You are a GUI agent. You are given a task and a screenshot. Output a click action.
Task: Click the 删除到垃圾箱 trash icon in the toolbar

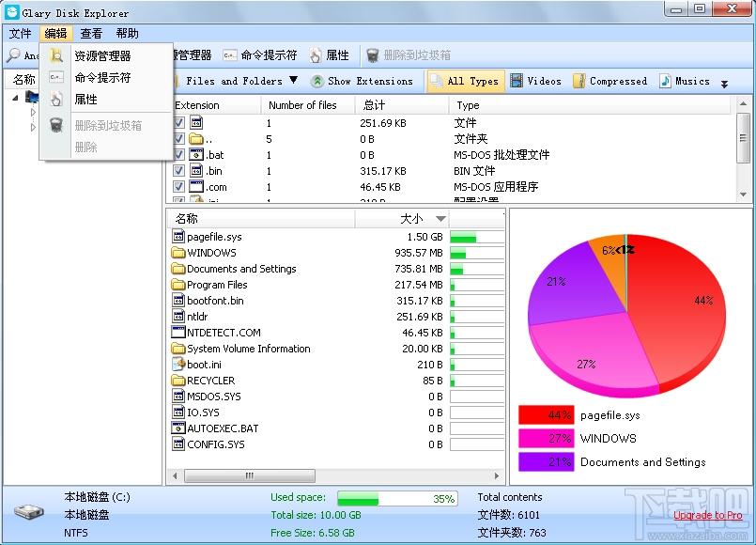click(373, 55)
